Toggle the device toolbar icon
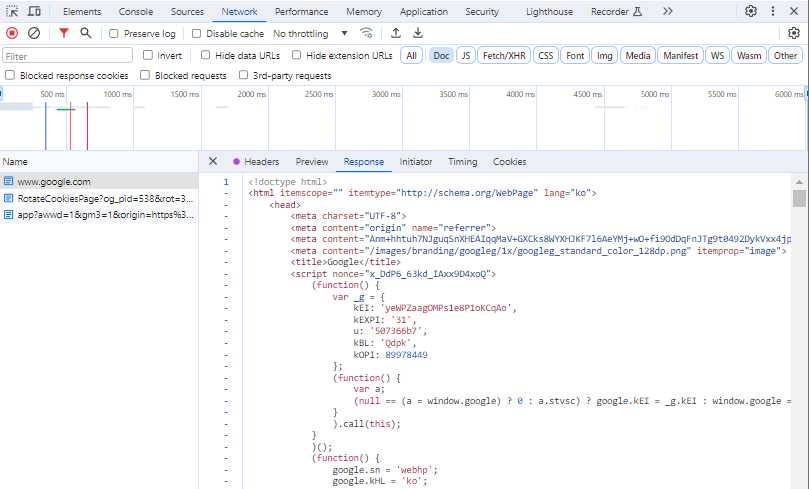 [x=34, y=11]
